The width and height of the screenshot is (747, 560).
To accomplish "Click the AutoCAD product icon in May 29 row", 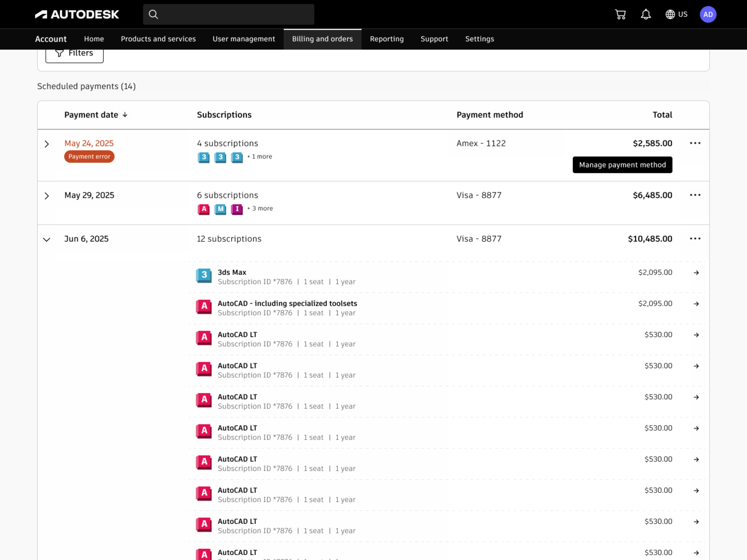I will [203, 209].
